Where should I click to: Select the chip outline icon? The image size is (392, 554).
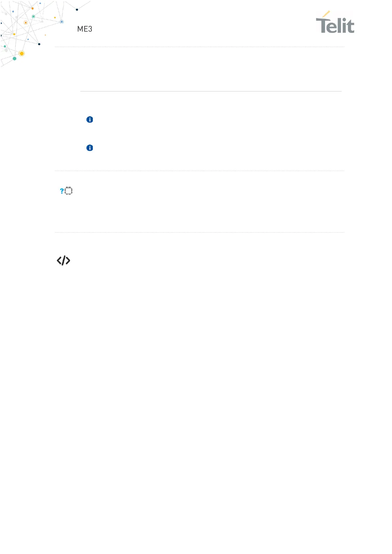[68, 191]
